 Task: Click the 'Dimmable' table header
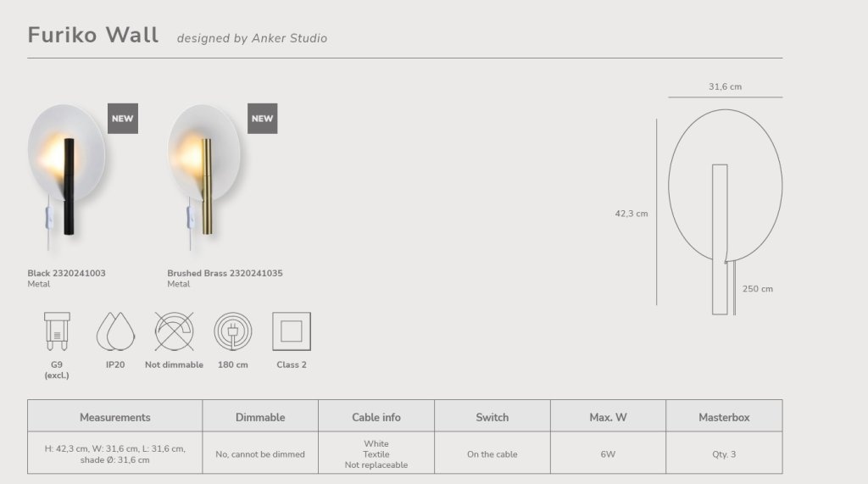point(260,417)
